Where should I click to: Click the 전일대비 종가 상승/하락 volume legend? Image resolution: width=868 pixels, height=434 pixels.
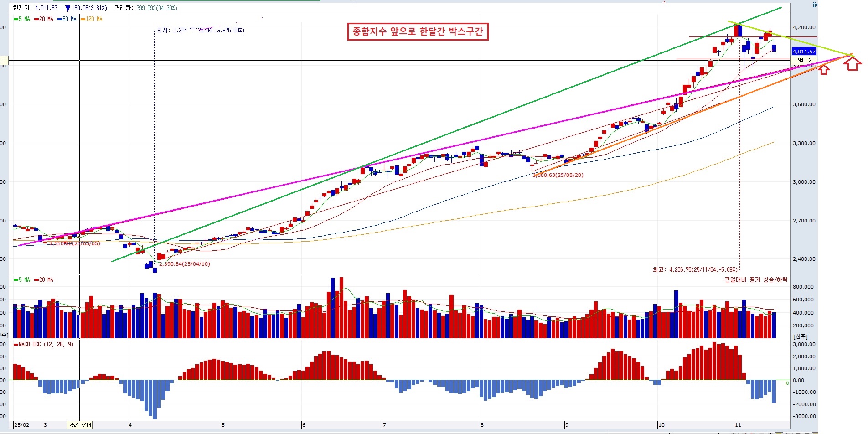(756, 280)
